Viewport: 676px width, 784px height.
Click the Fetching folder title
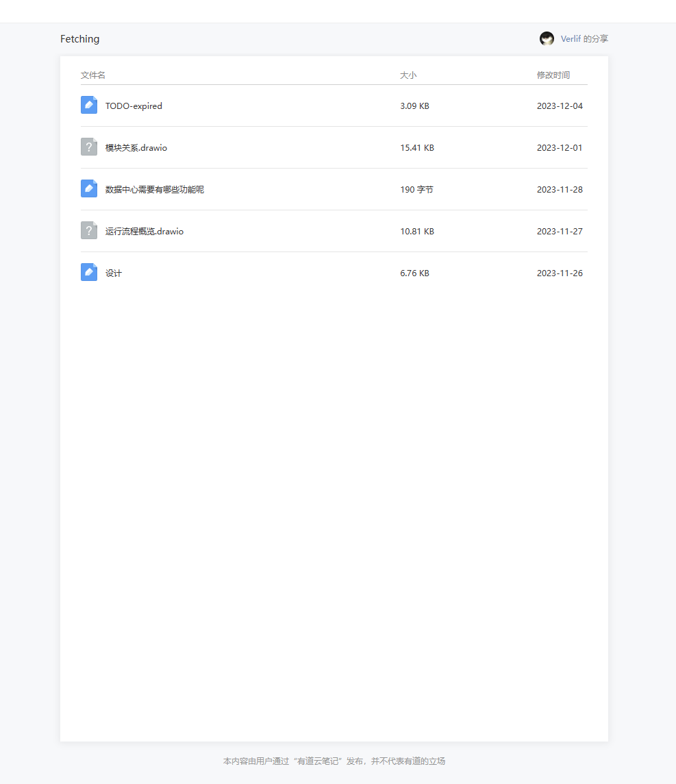[79, 39]
